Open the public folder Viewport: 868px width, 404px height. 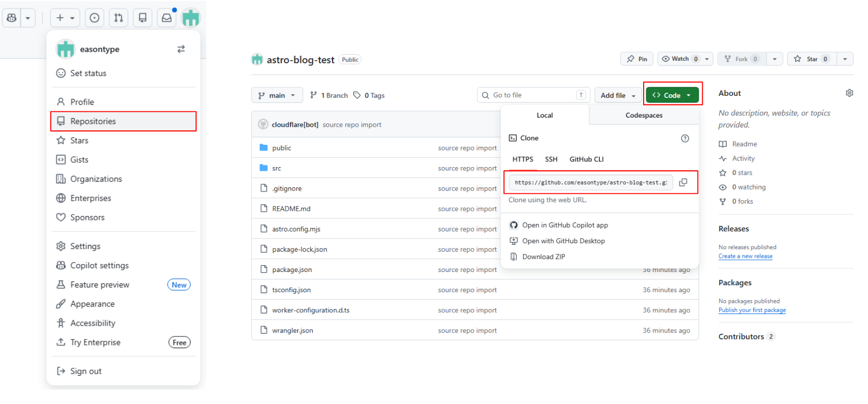pyautogui.click(x=281, y=148)
